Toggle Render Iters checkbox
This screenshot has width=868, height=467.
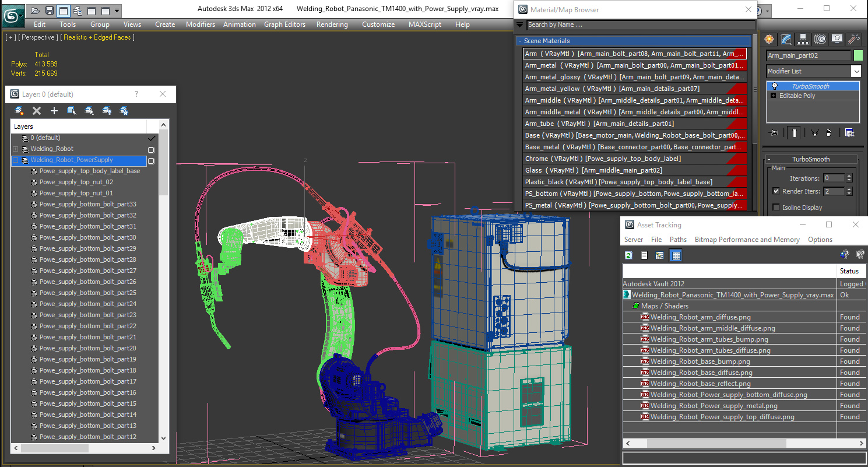[776, 191]
